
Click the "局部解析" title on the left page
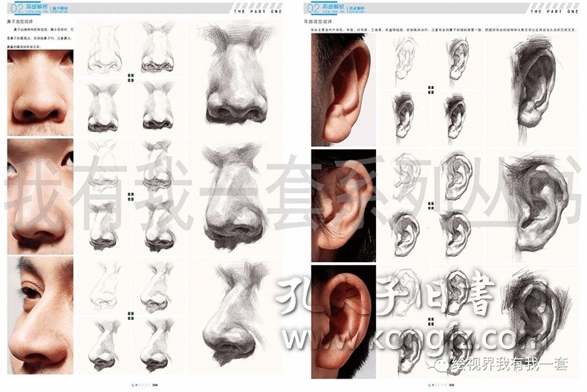tap(36, 7)
